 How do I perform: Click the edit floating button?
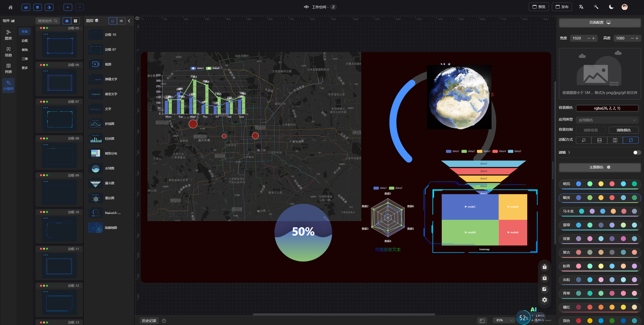point(544,289)
